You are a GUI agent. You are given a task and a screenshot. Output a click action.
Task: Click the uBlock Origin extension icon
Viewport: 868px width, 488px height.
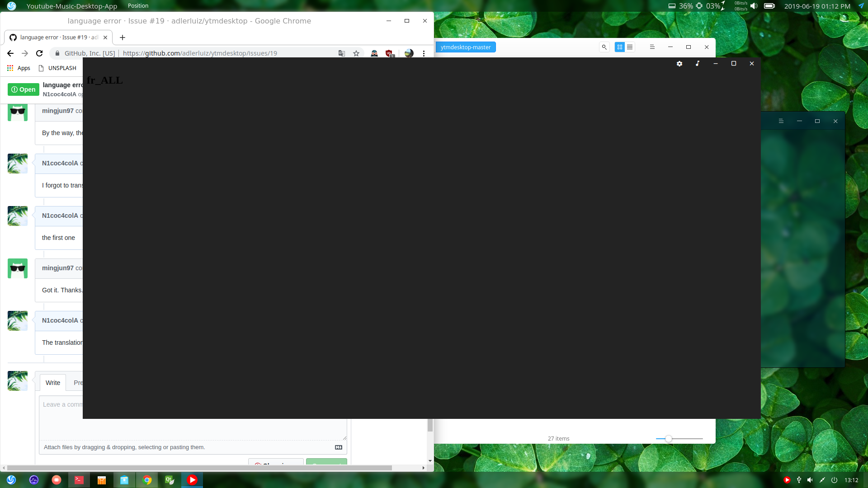point(389,53)
